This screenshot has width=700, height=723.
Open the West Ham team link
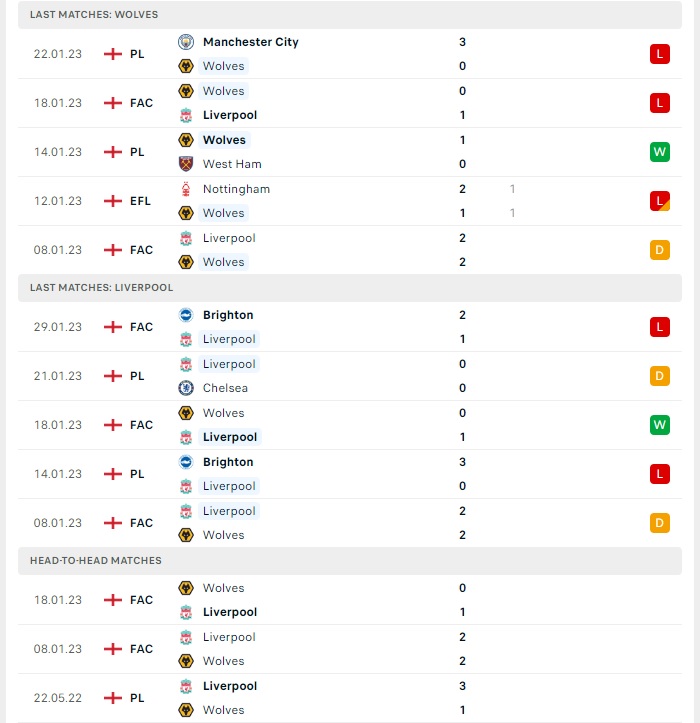click(x=232, y=164)
